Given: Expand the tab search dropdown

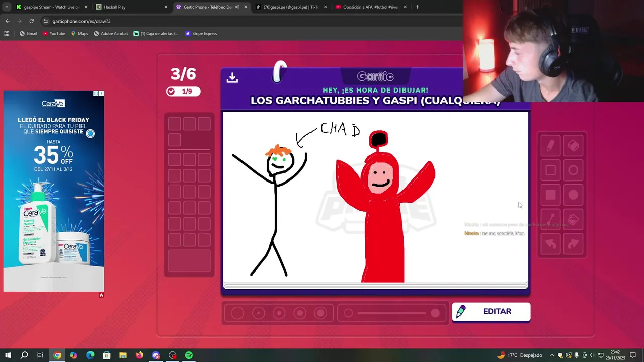Looking at the screenshot, I should [x=7, y=7].
